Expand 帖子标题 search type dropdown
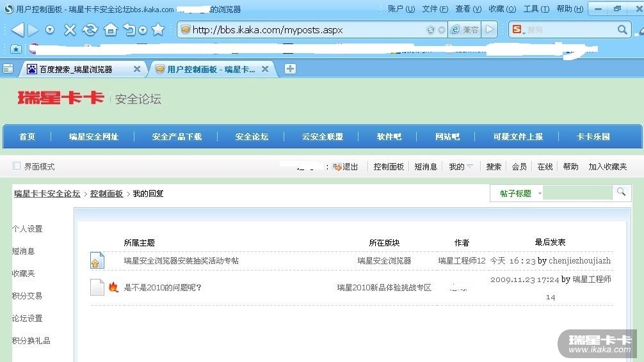Screen dimensions: 644x362 [x=520, y=193]
